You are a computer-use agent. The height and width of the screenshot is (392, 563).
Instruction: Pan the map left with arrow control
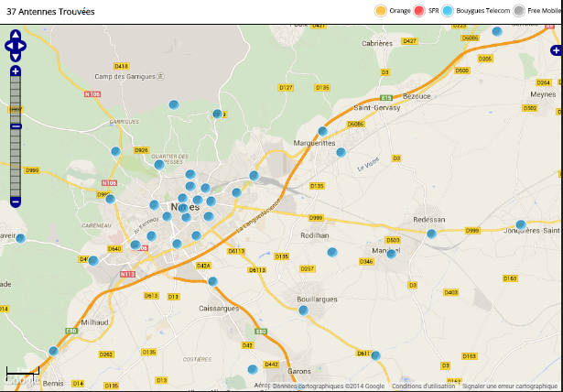coord(8,44)
